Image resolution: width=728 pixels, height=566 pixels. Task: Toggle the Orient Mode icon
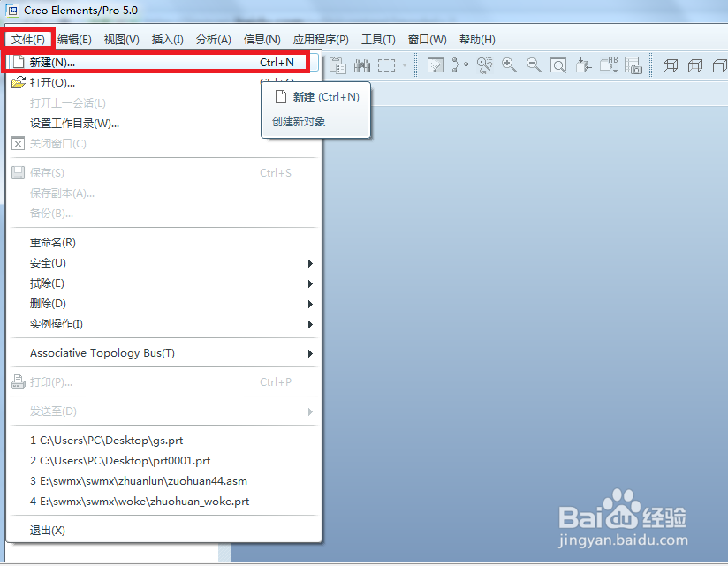pyautogui.click(x=485, y=65)
